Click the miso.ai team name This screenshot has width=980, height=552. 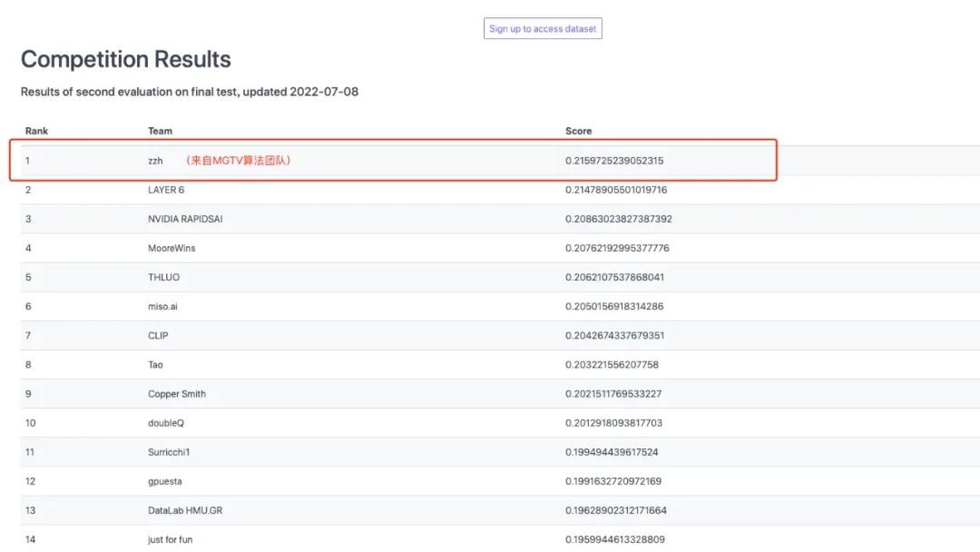(x=162, y=306)
